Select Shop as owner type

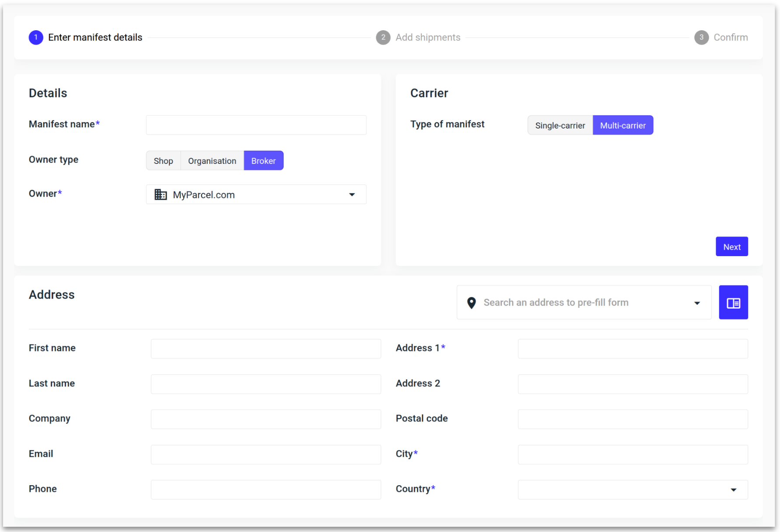click(163, 161)
